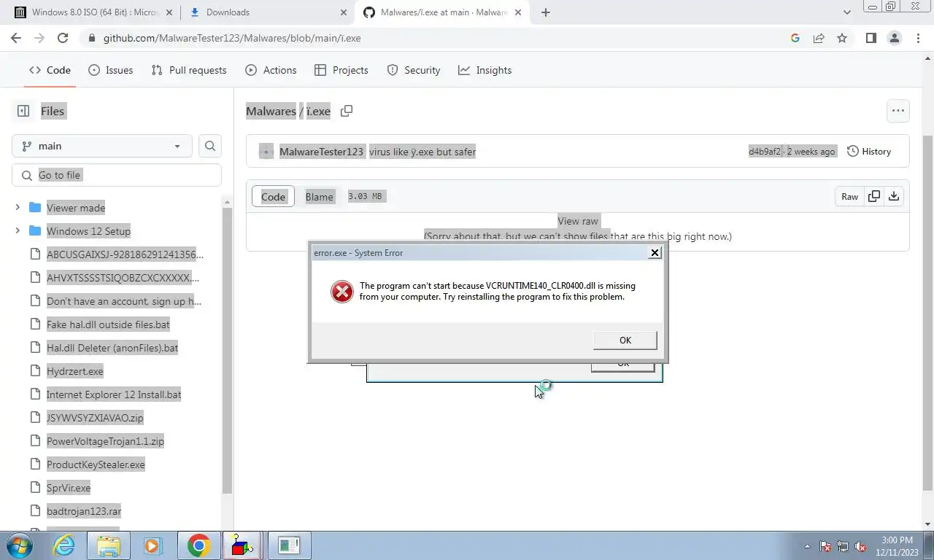Copy raw file contents icon

[x=873, y=197]
